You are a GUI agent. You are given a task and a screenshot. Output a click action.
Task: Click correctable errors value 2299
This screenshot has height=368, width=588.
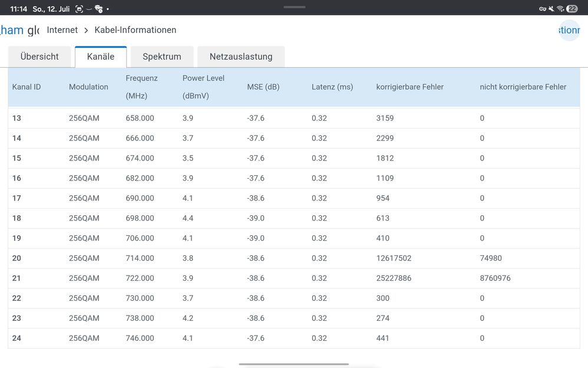click(x=385, y=138)
